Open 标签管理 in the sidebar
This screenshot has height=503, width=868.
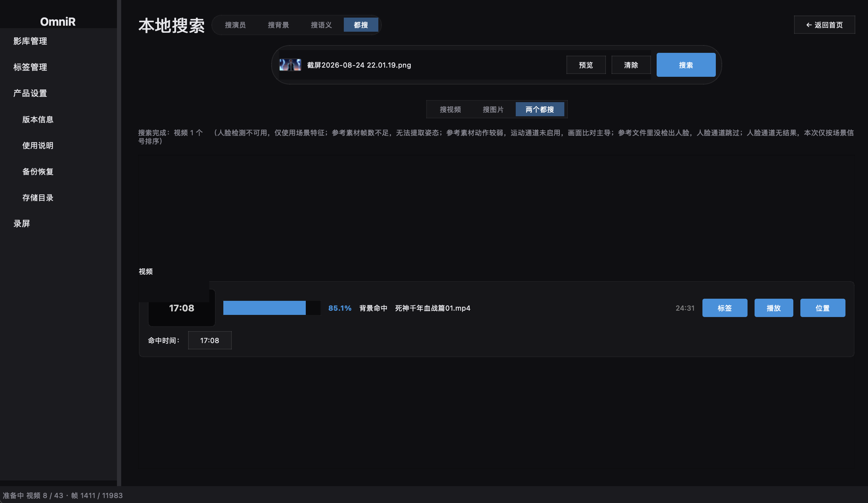(x=30, y=67)
